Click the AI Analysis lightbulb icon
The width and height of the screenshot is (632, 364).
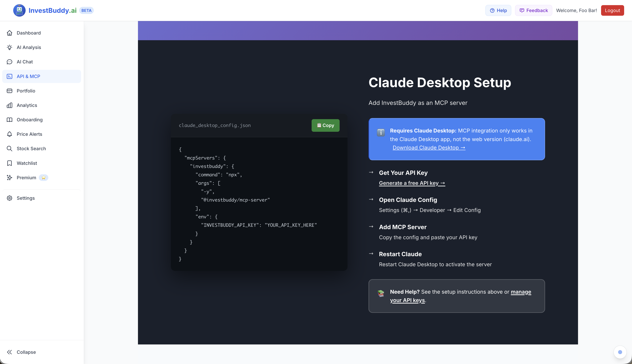click(10, 48)
